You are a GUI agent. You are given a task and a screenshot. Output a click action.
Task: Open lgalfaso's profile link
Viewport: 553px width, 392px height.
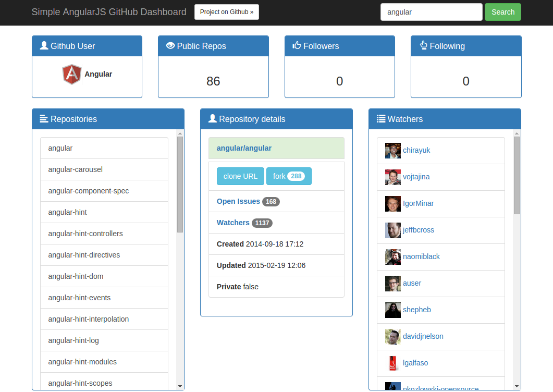pyautogui.click(x=415, y=363)
